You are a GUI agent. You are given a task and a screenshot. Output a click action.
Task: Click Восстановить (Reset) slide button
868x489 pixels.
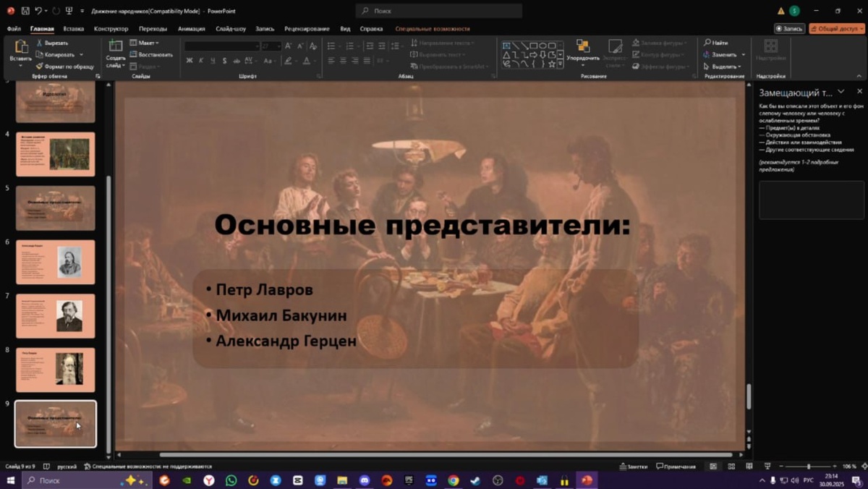click(151, 54)
